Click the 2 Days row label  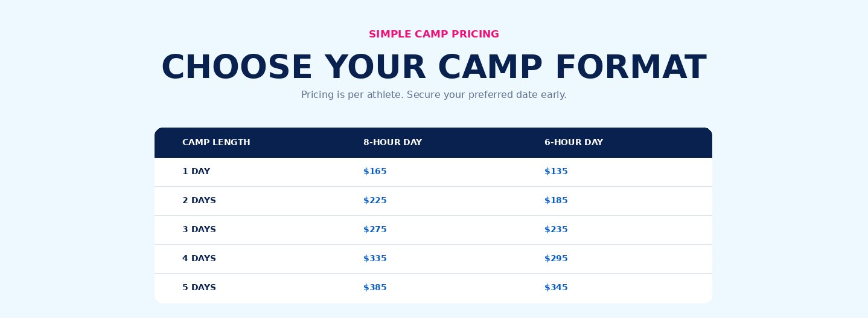[x=199, y=201]
